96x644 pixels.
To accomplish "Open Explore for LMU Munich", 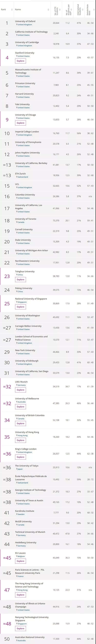I will click(x=21, y=390).
